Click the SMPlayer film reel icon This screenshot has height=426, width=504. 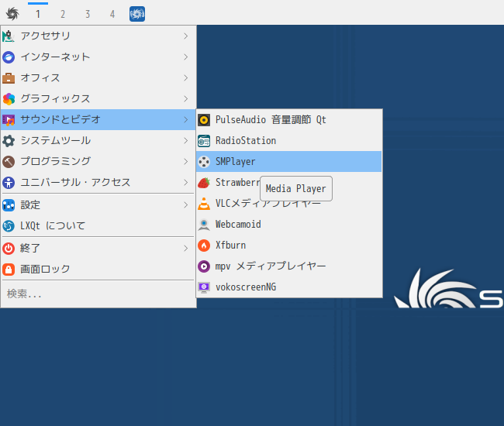[x=204, y=162]
